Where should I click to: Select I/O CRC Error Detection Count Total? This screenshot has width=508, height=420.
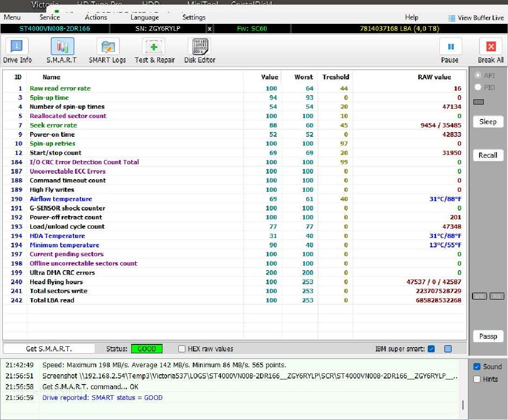(234, 162)
